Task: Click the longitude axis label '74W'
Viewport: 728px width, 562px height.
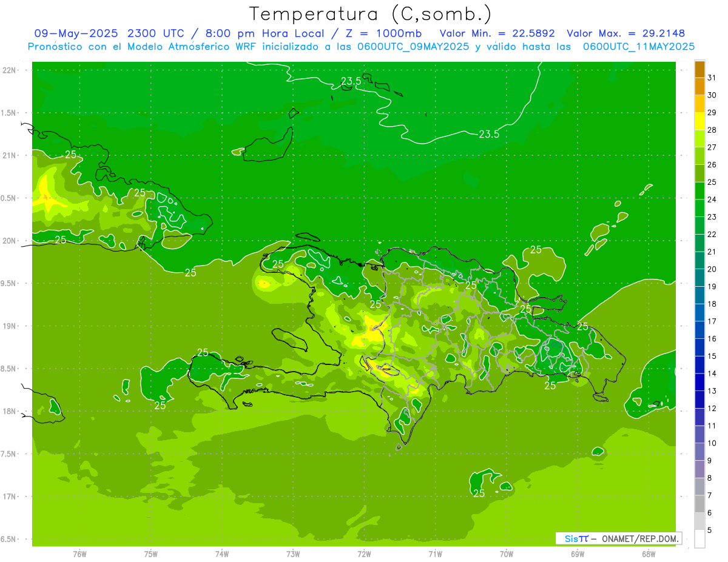Action: [x=222, y=554]
